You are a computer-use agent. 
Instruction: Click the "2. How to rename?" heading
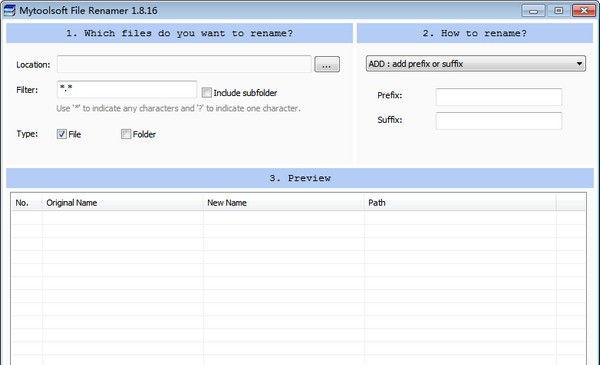pyautogui.click(x=475, y=33)
